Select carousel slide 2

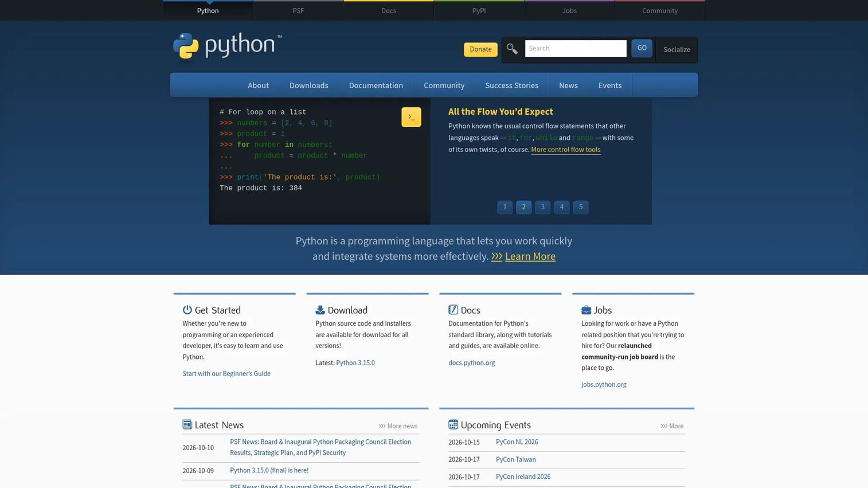(x=523, y=207)
